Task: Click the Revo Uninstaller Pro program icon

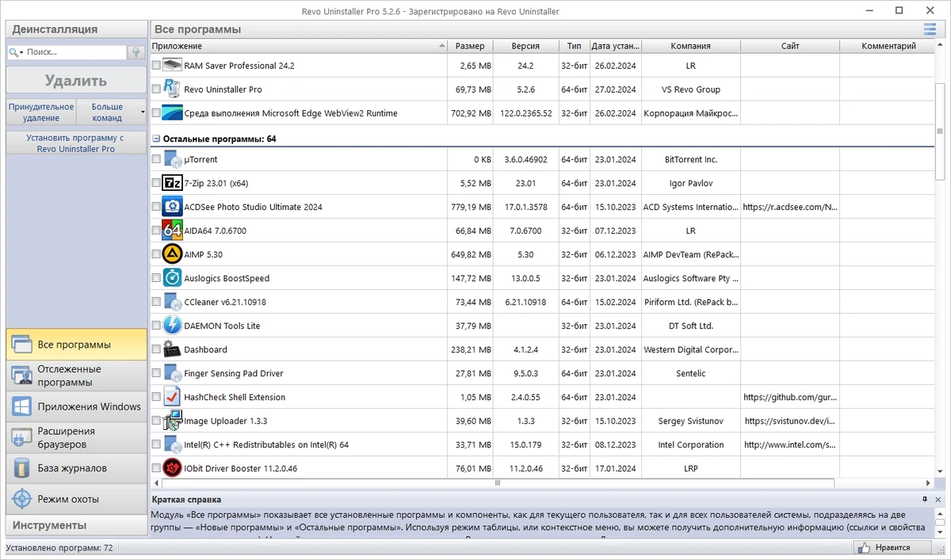Action: [172, 90]
